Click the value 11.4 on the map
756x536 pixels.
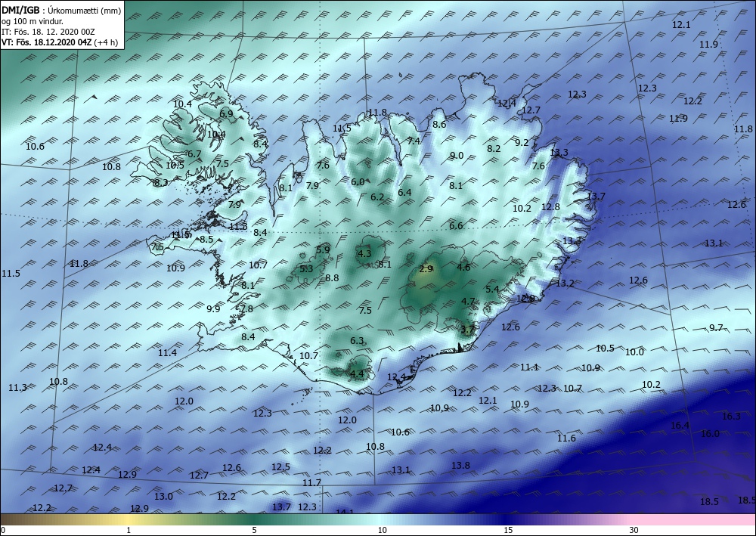(x=167, y=353)
